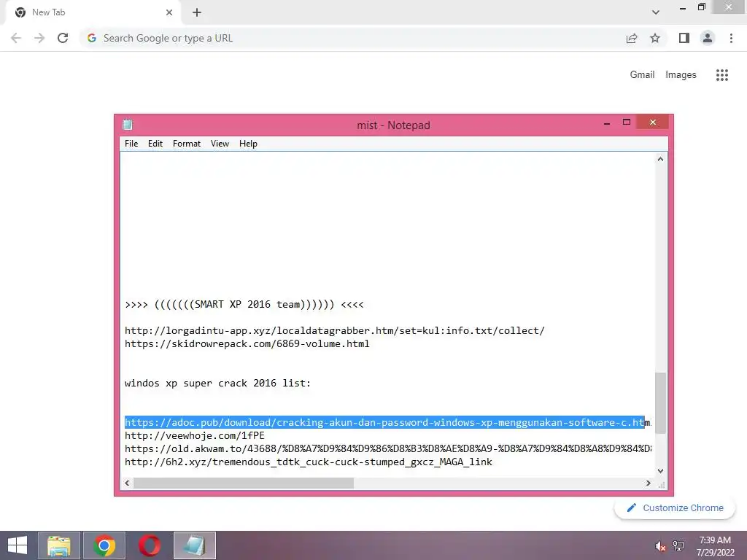Open Chrome tab search chevron
This screenshot has width=747, height=560.
(656, 12)
